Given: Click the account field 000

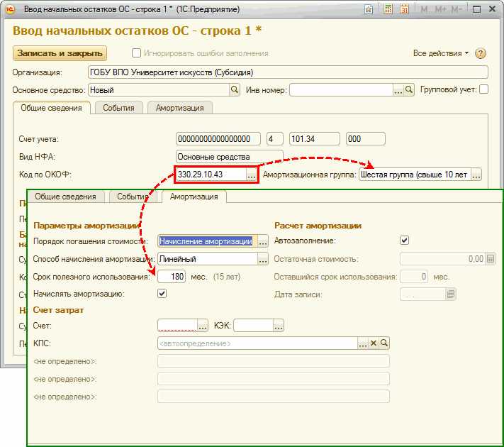Looking at the screenshot, I should pyautogui.click(x=366, y=138).
